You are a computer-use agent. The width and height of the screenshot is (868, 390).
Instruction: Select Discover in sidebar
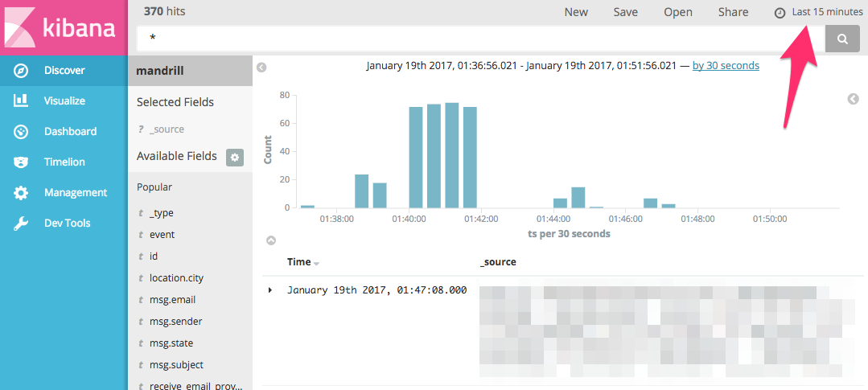click(x=64, y=71)
